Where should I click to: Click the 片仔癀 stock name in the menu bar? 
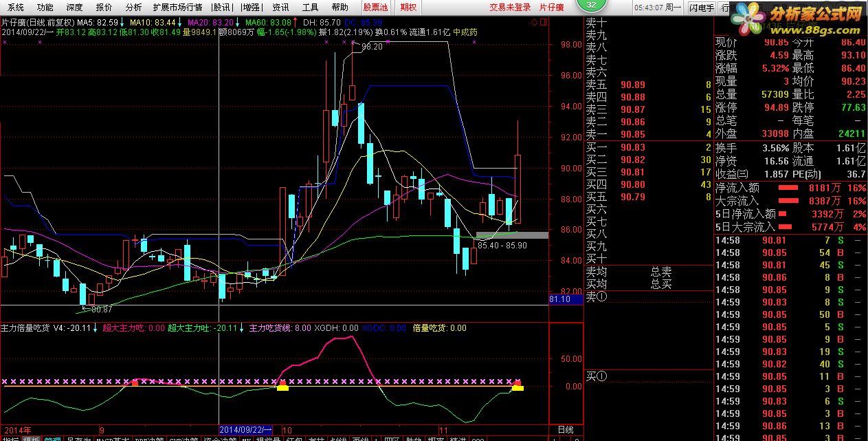coord(551,8)
